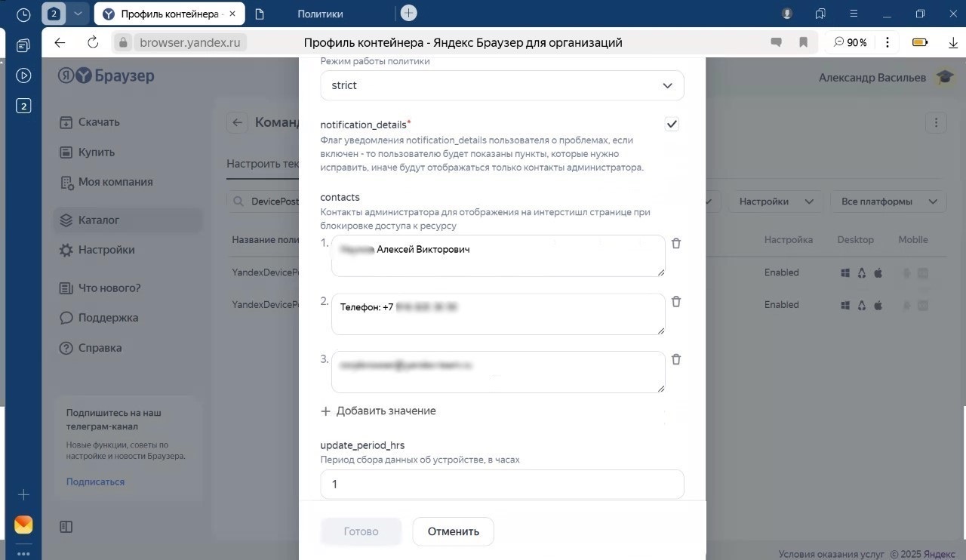Click the back arrow beside the Команд page title
Screen dimensions: 966x560
pos(237,122)
